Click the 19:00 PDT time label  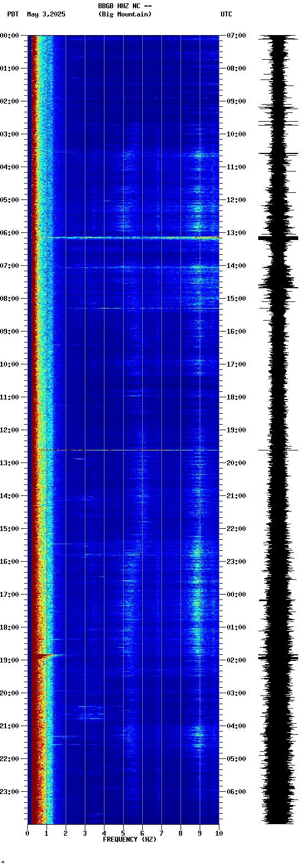(x=9, y=660)
